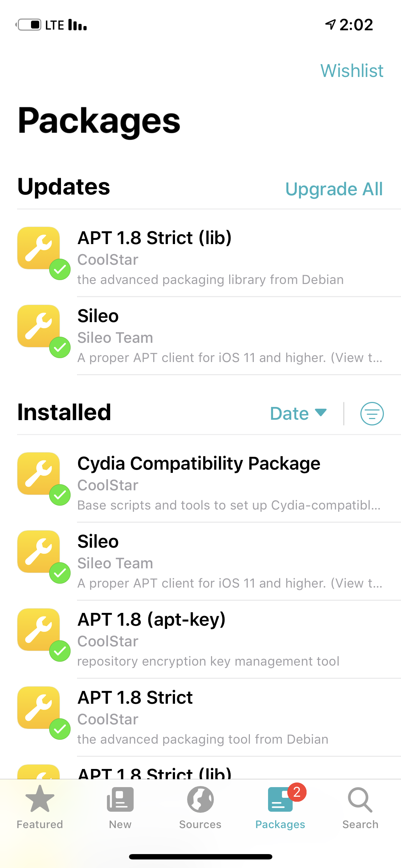Tap the circular filter icon beside Date

(x=372, y=414)
